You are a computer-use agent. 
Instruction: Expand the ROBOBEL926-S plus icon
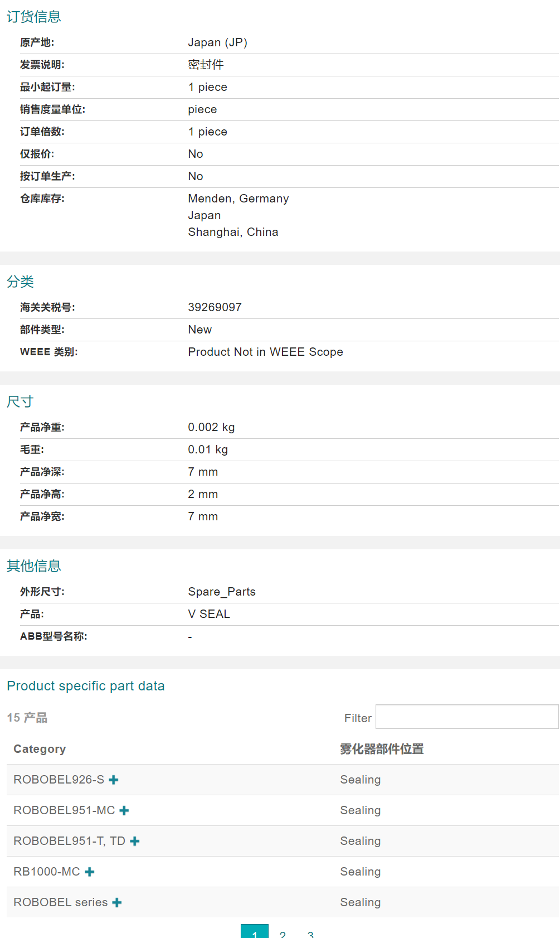114,780
